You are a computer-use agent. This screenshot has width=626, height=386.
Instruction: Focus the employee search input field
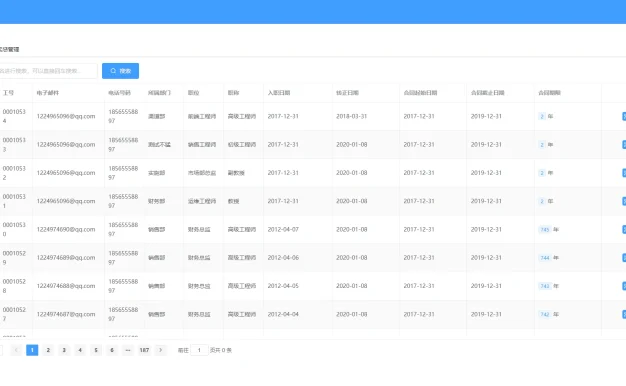coord(48,71)
